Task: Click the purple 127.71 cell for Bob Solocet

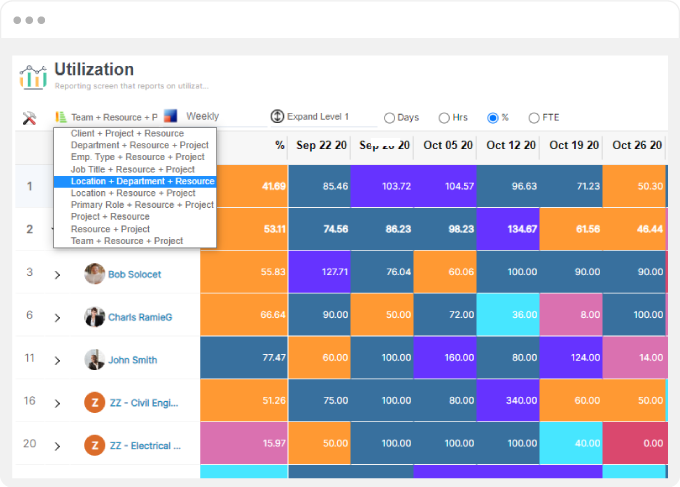Action: (319, 272)
